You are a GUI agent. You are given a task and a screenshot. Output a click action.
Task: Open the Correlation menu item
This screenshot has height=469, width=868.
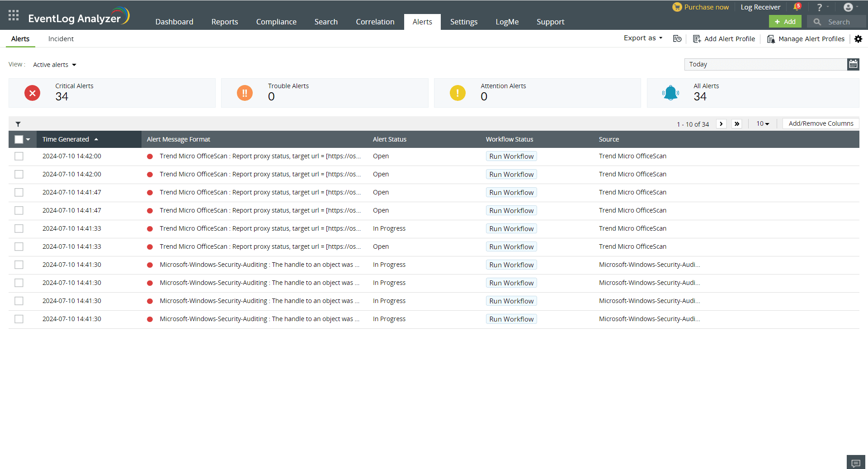tap(375, 21)
